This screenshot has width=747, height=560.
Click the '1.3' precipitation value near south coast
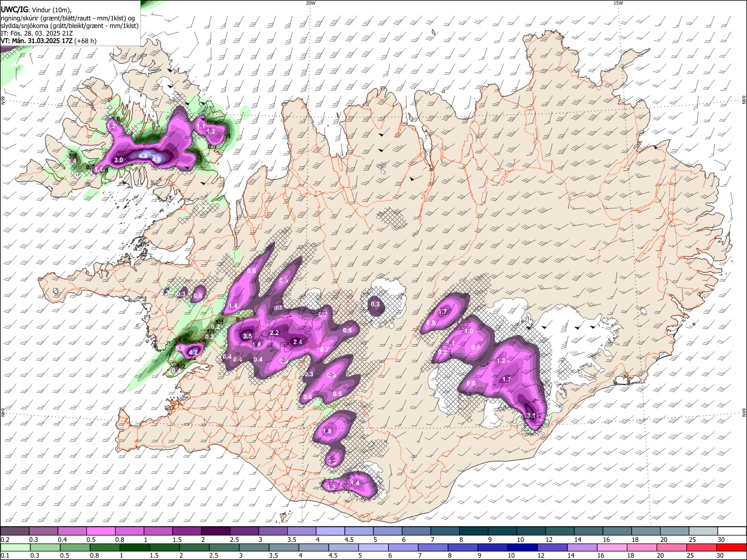coord(331,487)
